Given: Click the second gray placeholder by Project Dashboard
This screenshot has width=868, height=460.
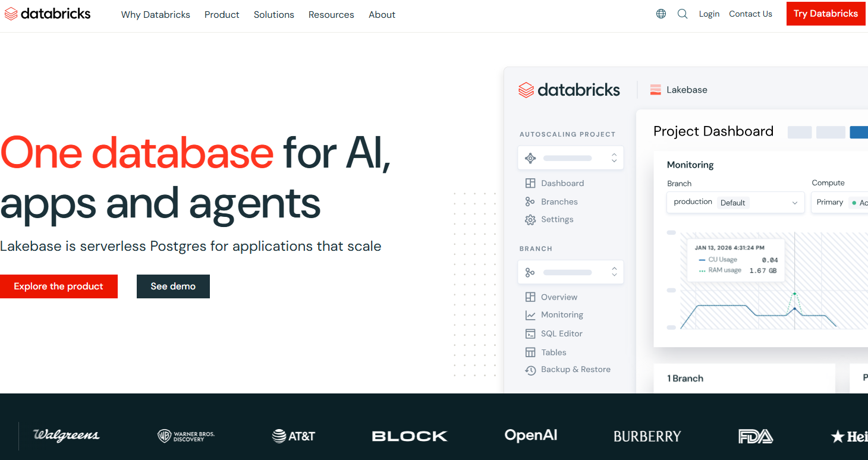Looking at the screenshot, I should pyautogui.click(x=831, y=133).
